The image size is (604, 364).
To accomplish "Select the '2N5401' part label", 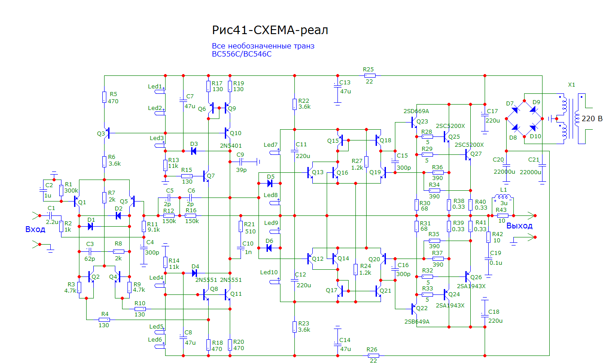I will [x=231, y=146].
